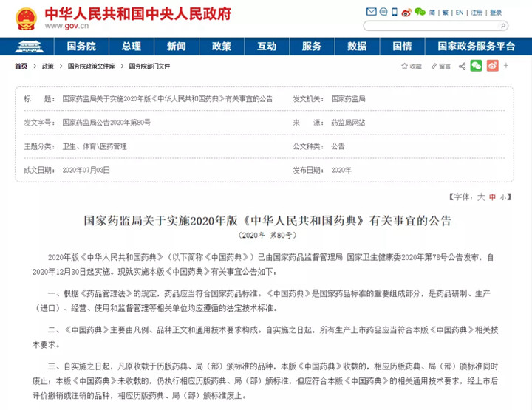Click the source value 药监局网站
This screenshot has width=532, height=410.
[349, 123]
